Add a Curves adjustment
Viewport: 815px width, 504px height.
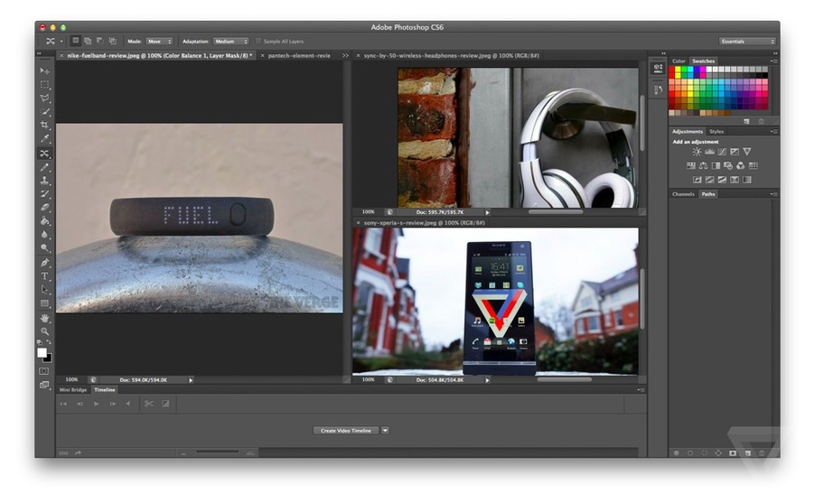722,152
